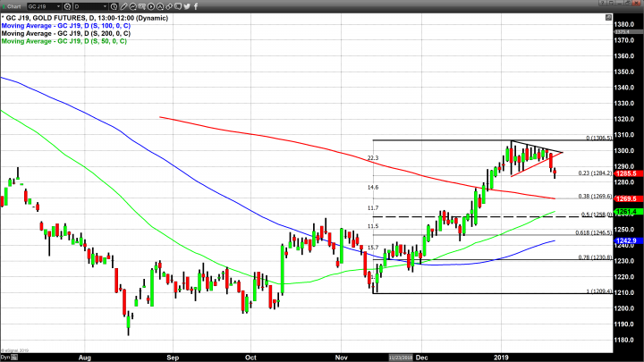Click the red 1269.5 price tag
Image resolution: width=644 pixels, height=362 pixels.
[629, 199]
